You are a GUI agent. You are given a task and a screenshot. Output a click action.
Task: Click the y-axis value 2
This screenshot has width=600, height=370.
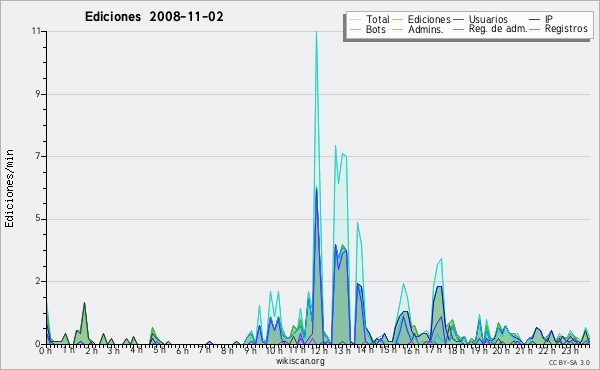point(38,281)
